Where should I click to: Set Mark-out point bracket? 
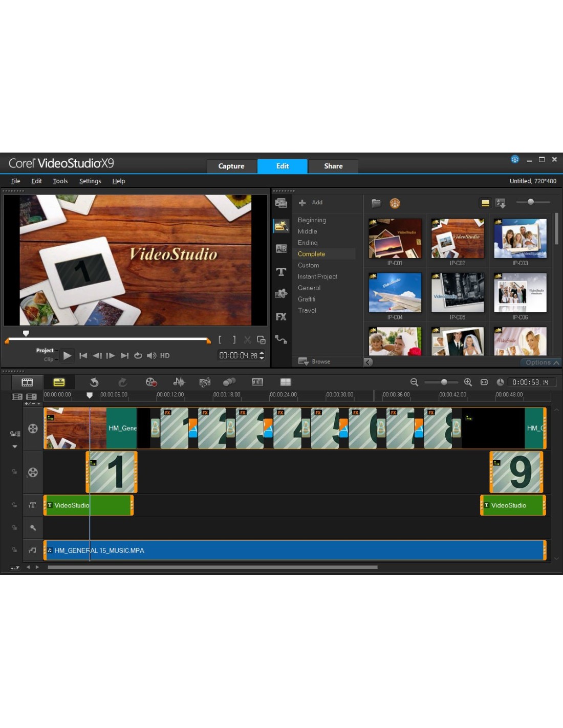[234, 339]
